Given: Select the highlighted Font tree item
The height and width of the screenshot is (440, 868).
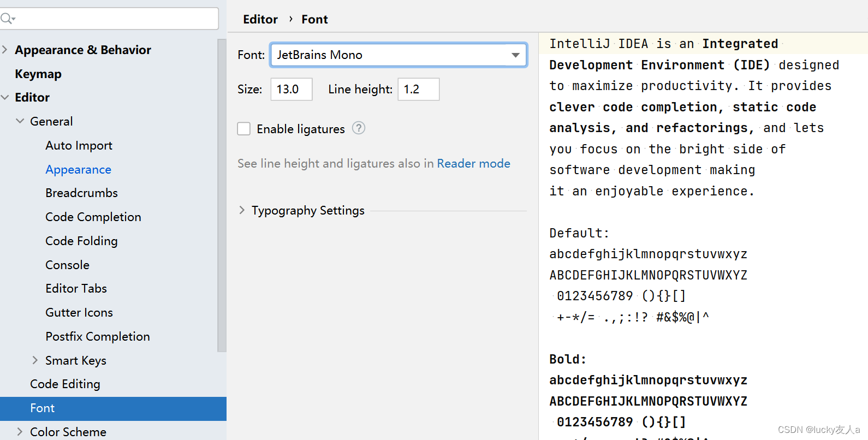Looking at the screenshot, I should pyautogui.click(x=113, y=408).
